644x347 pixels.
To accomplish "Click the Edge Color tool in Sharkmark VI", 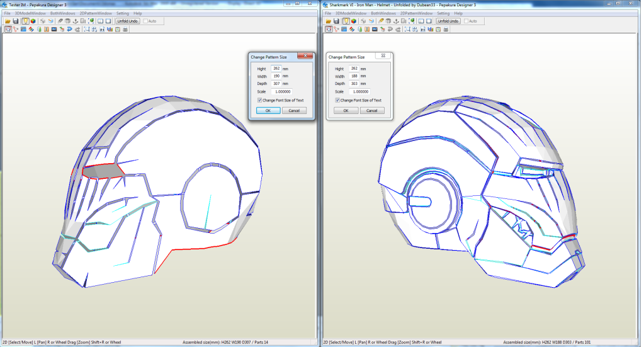I will [352, 29].
